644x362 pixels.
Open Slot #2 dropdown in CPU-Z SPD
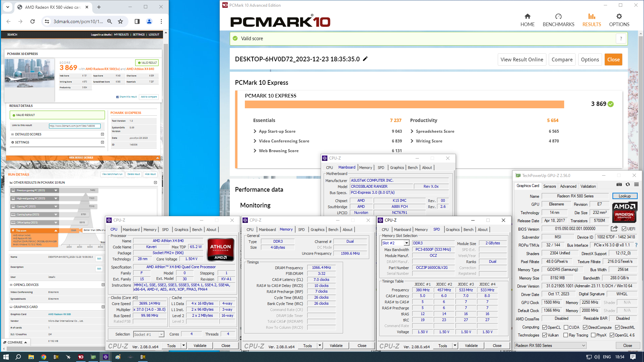(395, 243)
